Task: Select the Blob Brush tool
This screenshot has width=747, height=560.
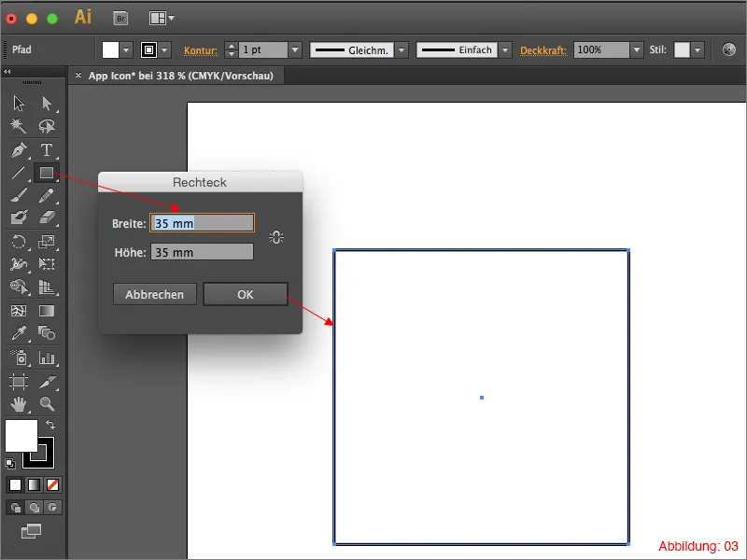Action: [x=19, y=217]
